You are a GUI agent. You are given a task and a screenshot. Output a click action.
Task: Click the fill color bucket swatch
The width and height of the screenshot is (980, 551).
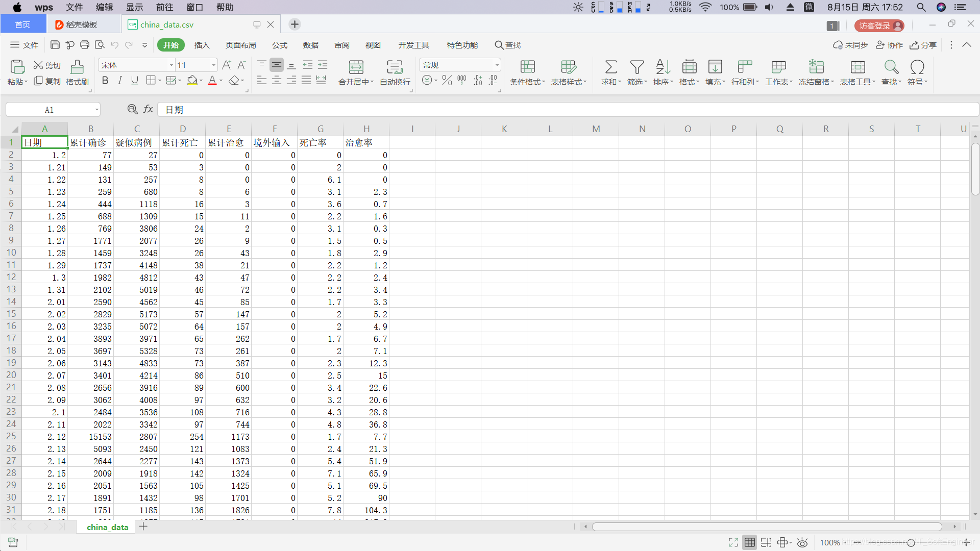[192, 80]
